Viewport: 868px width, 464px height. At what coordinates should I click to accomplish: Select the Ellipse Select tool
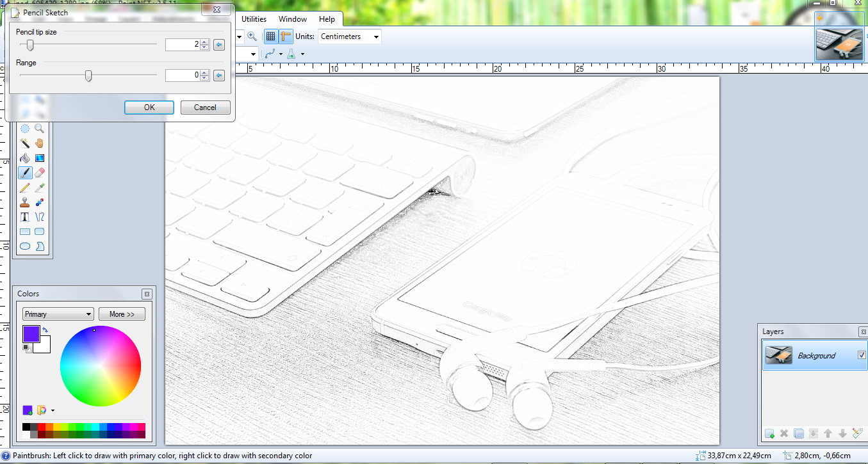coord(25,129)
